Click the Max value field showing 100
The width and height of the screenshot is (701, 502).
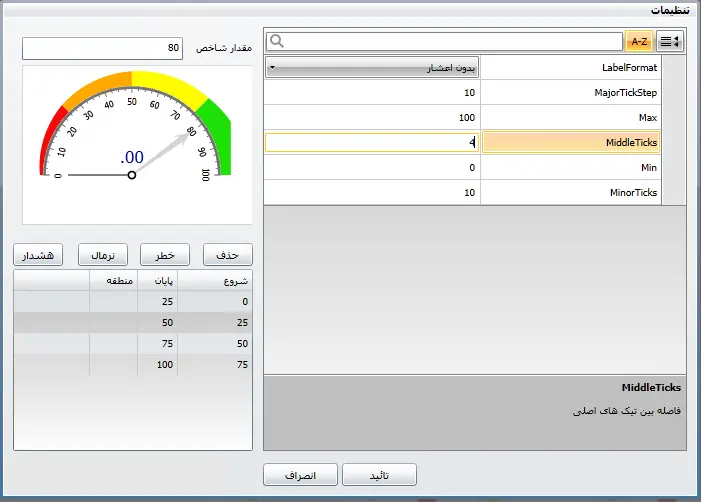[372, 118]
